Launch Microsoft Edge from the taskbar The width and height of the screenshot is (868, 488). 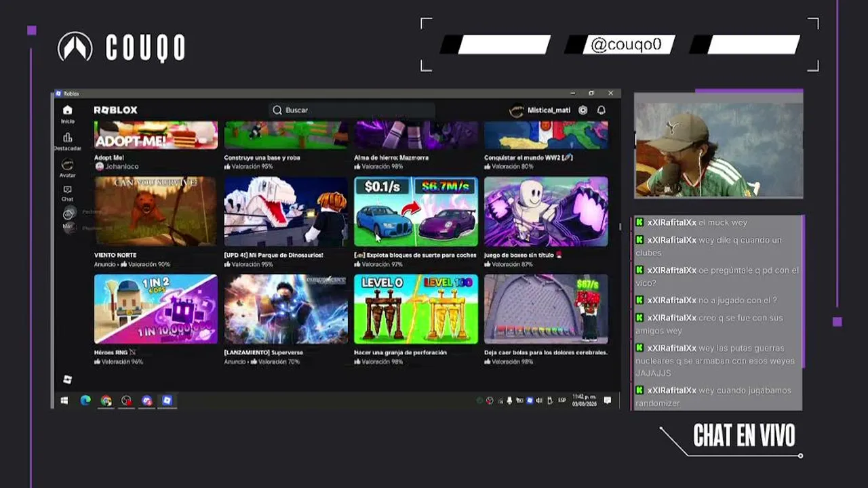click(85, 401)
